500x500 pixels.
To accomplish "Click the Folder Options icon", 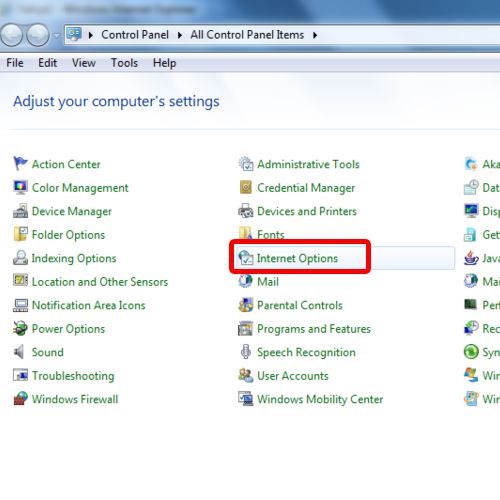I will [20, 234].
